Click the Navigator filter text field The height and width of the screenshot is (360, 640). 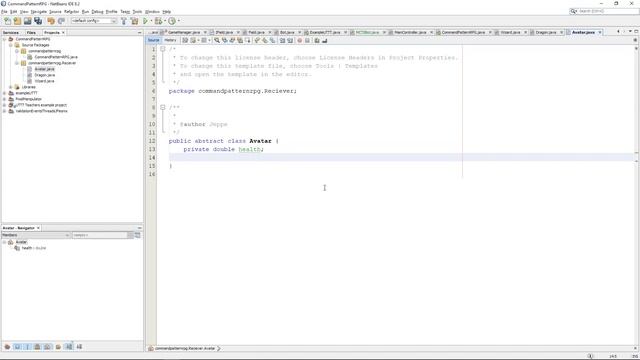(100, 235)
